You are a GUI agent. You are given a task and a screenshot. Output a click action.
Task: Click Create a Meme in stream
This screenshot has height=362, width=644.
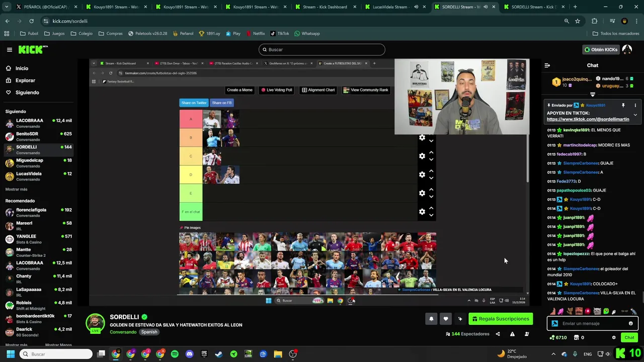[239, 90]
